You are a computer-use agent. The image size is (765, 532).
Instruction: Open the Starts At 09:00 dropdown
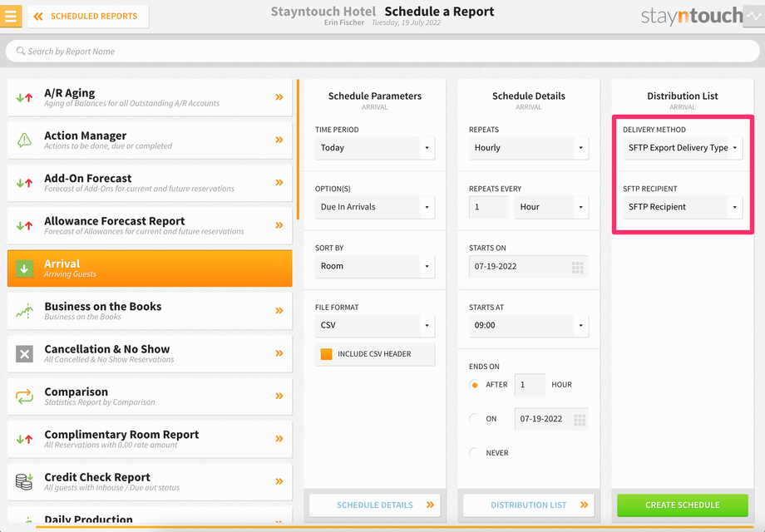point(529,325)
